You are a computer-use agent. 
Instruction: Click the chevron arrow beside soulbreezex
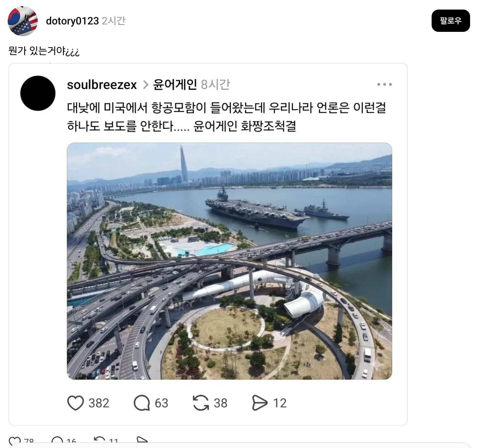146,85
